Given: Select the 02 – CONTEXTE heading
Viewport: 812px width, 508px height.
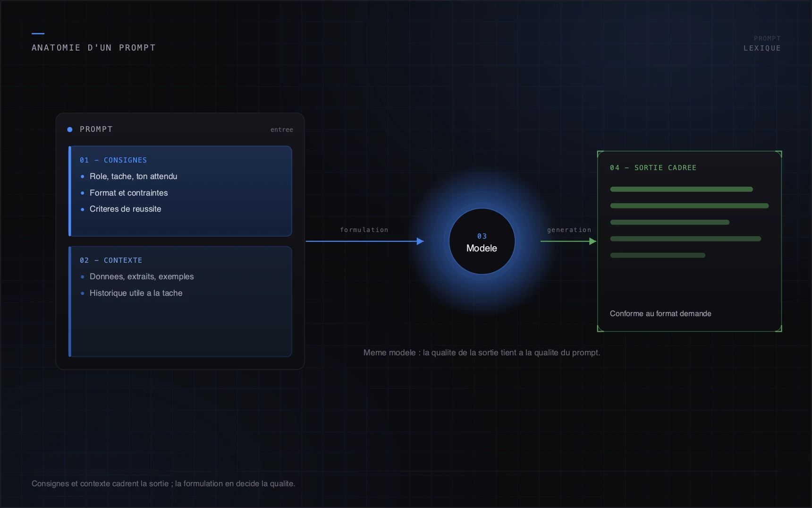Looking at the screenshot, I should [111, 260].
